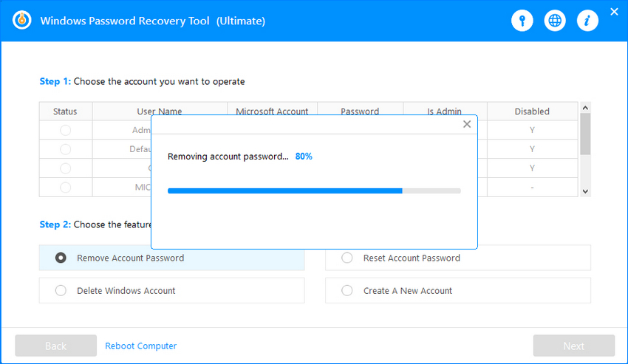Click the accounts table scrollbar thumb
This screenshot has width=628, height=364.
585,134
